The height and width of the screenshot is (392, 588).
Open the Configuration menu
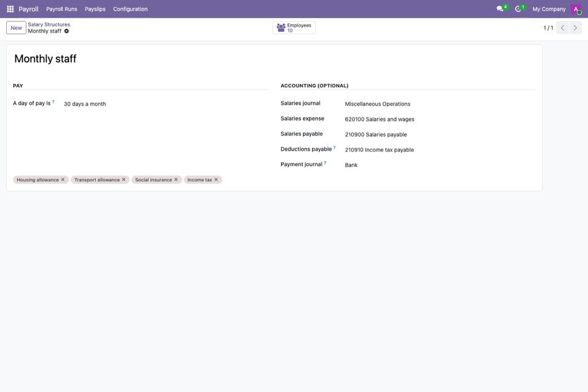point(130,9)
